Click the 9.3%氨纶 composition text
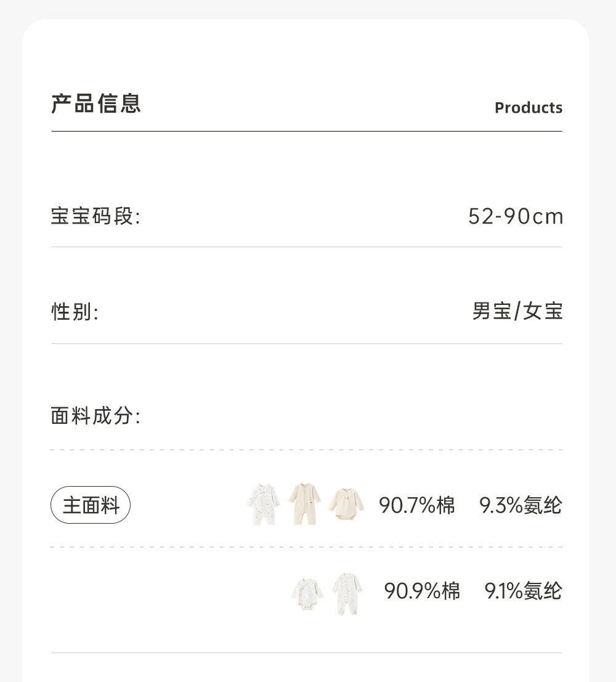 pos(521,506)
